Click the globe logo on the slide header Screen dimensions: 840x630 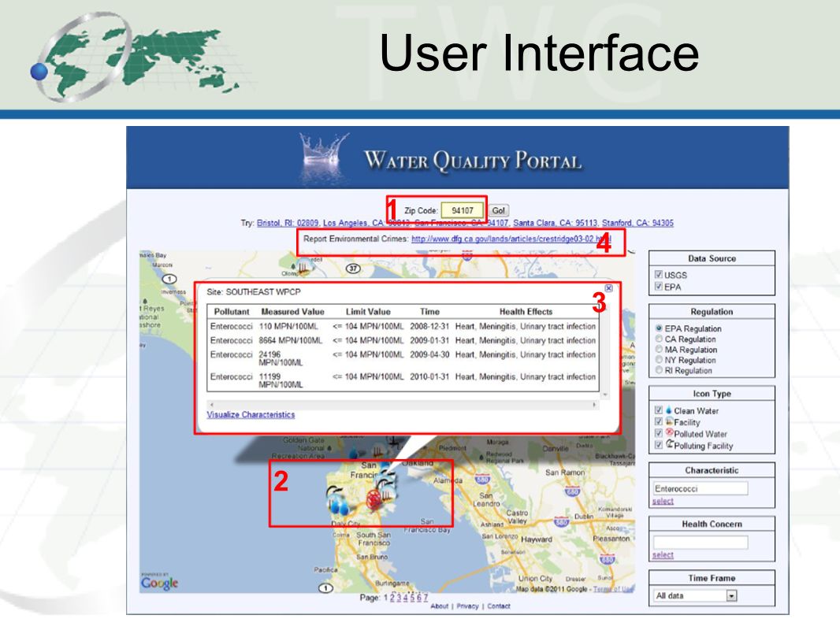pos(134,57)
